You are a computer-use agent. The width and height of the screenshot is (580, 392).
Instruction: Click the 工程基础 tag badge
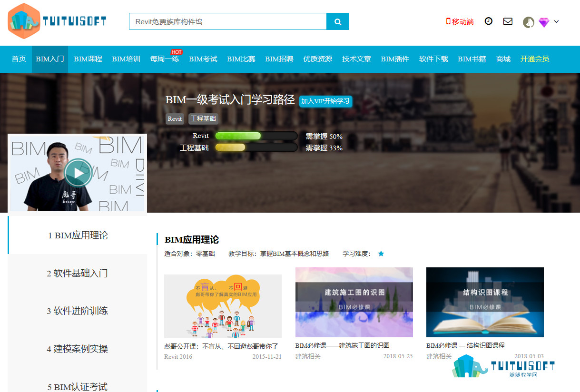(203, 119)
